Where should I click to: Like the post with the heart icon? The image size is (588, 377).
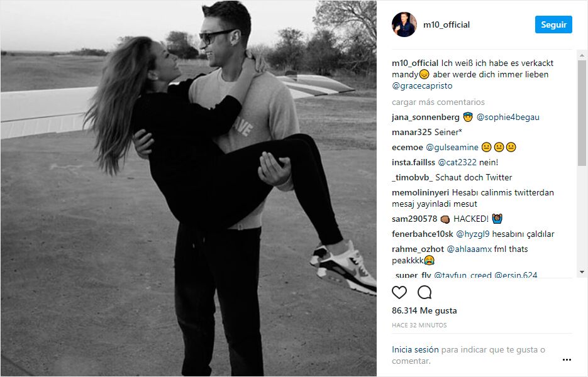399,292
